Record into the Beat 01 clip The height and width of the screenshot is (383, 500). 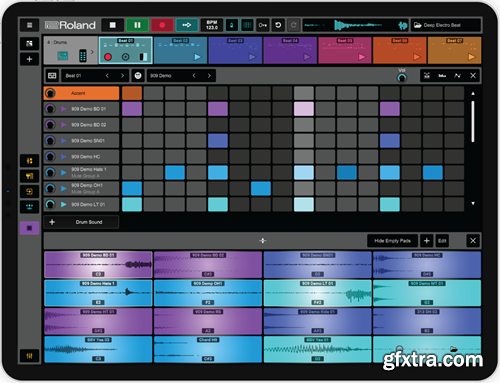(108, 57)
